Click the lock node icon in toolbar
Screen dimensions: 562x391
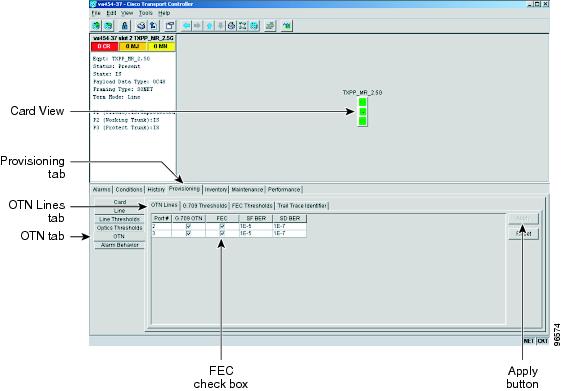pyautogui.click(x=124, y=26)
